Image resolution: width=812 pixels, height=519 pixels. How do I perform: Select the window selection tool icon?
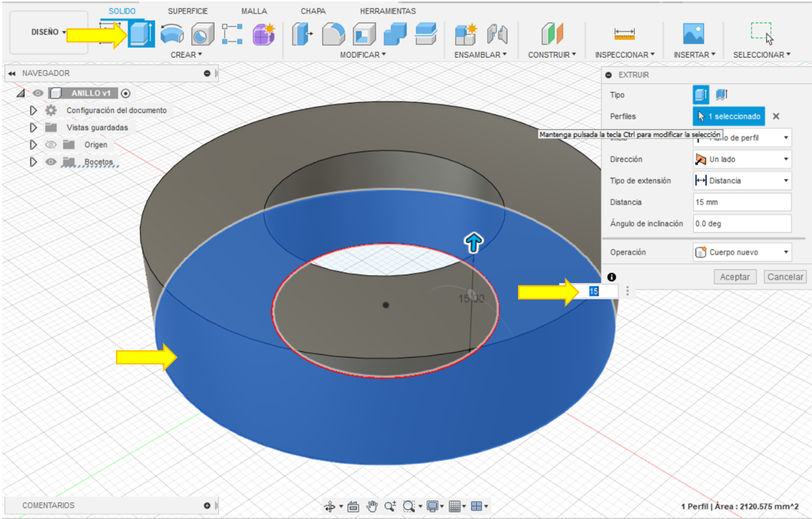[x=762, y=34]
